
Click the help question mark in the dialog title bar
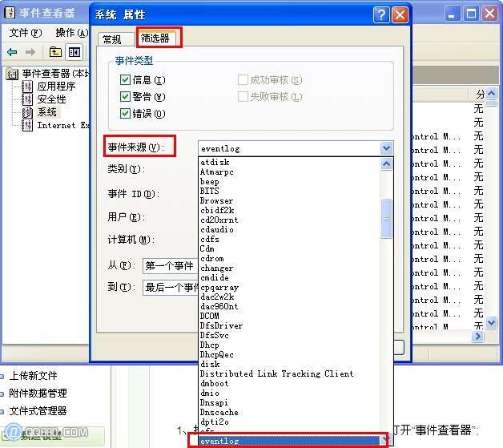coord(380,14)
